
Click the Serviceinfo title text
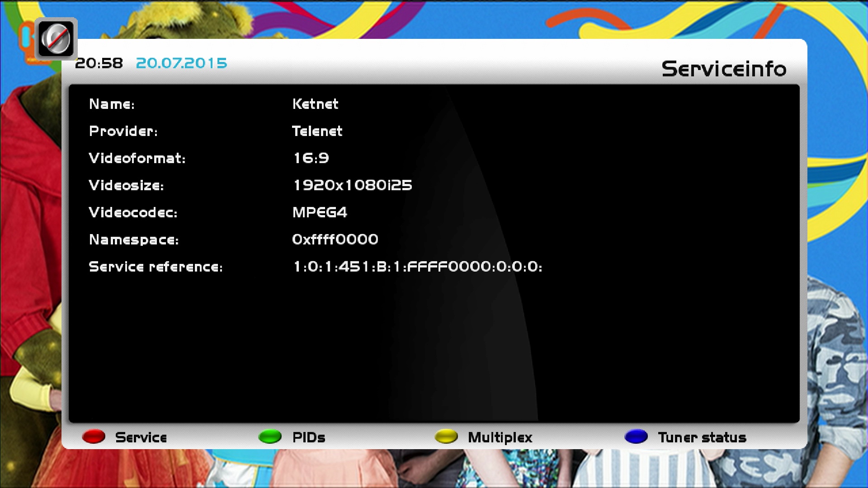click(x=723, y=69)
